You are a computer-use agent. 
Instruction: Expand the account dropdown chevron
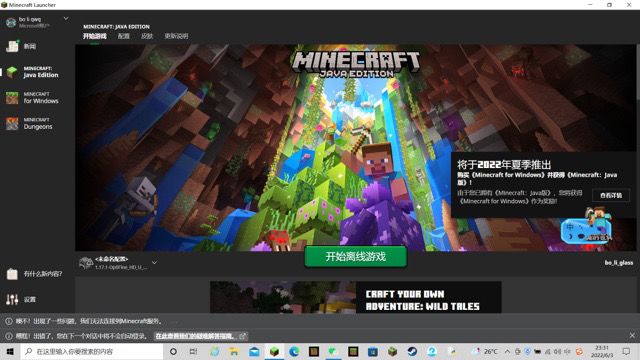tap(66, 19)
